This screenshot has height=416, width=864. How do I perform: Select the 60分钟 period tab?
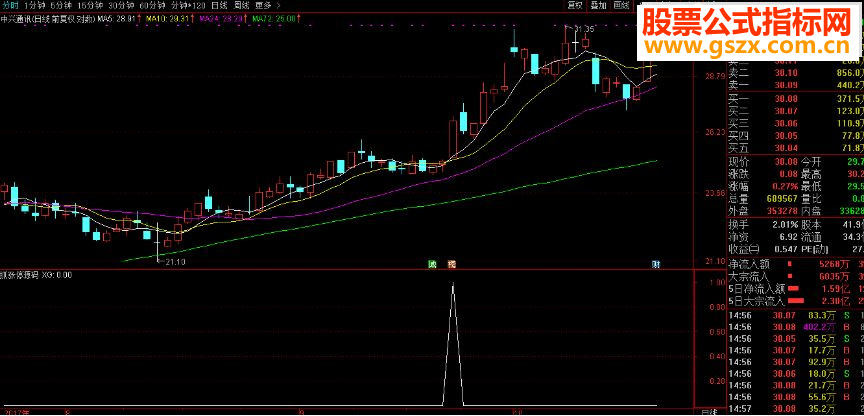(152, 6)
